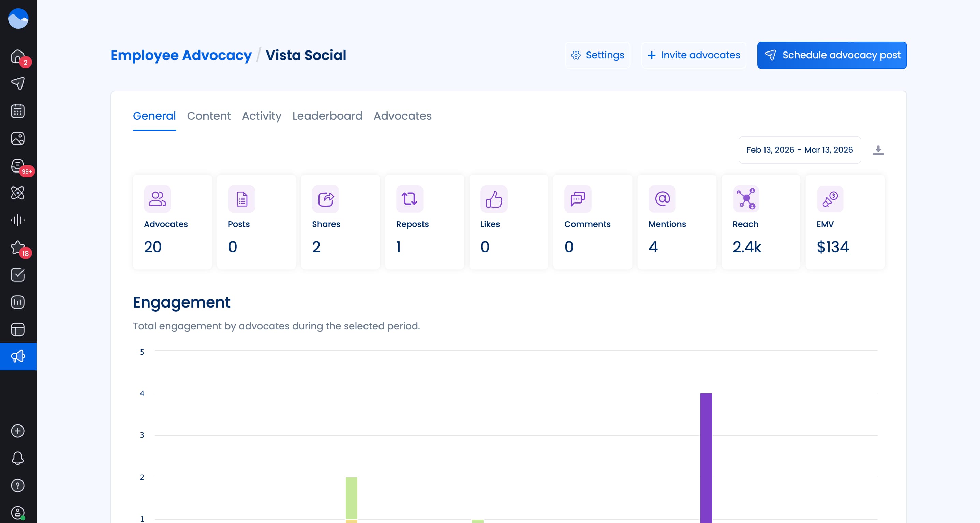Screen dimensions: 980x523
Task: Open the Feb 13 - Mar 13 date range picker
Action: point(799,150)
